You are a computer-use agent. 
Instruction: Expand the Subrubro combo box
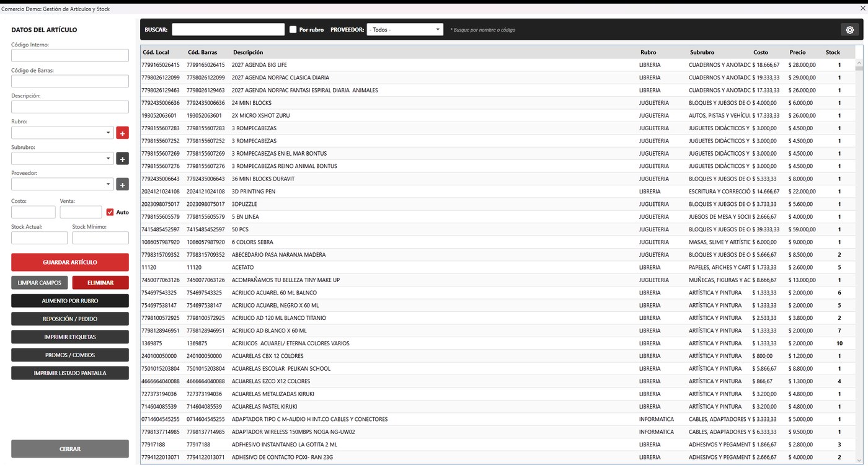point(62,159)
